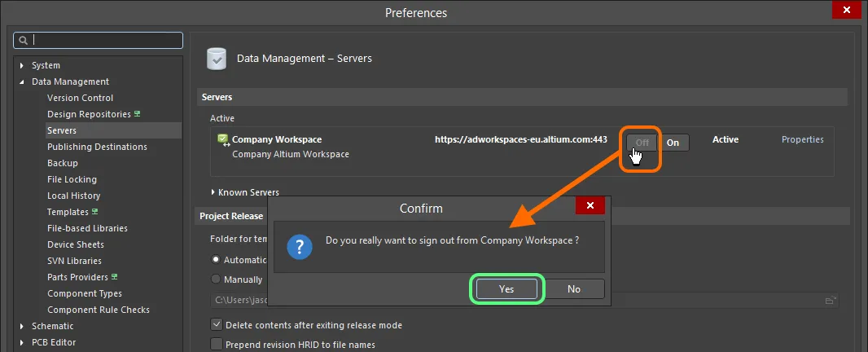The image size is (868, 352).
Task: Click No in the Confirm dialog
Action: (573, 288)
